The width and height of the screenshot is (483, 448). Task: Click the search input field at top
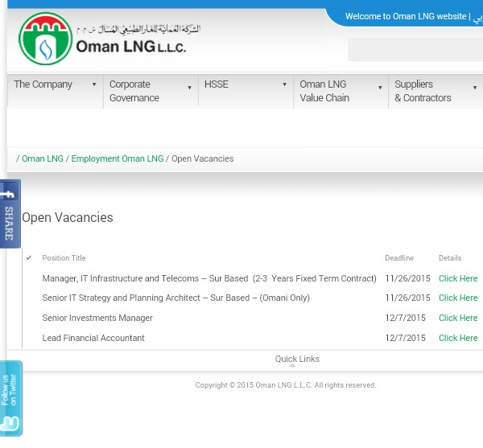pos(415,49)
